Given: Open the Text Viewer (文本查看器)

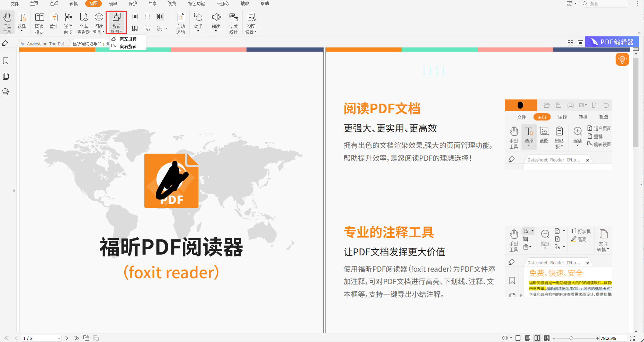Looking at the screenshot, I should point(83,23).
